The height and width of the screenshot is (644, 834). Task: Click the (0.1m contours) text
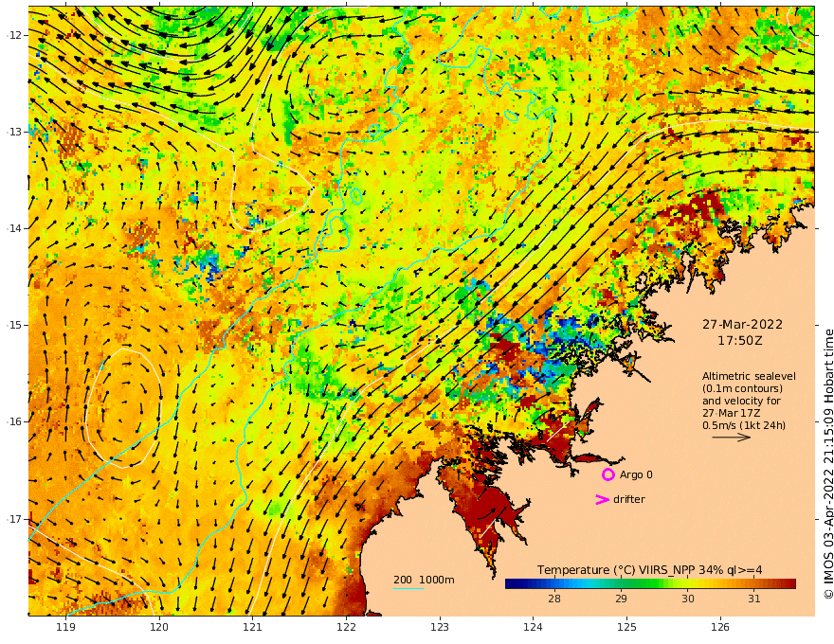pyautogui.click(x=742, y=388)
